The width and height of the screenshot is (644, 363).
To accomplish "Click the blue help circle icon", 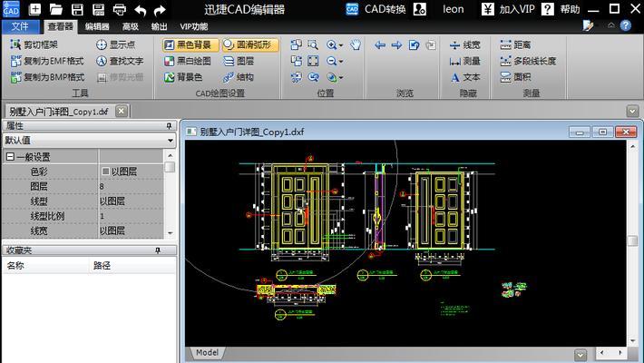I will click(x=625, y=25).
